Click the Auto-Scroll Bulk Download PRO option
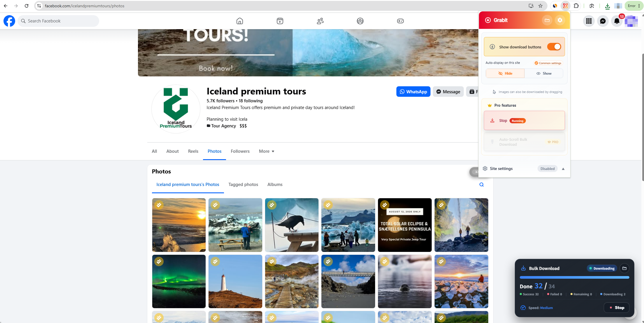This screenshot has width=644, height=323. coord(524,142)
